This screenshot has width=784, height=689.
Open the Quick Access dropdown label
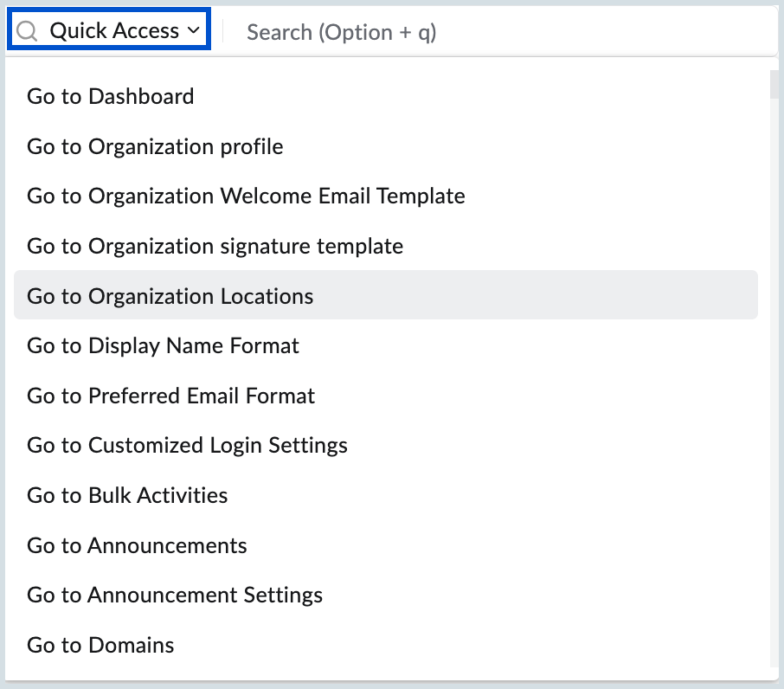[114, 32]
